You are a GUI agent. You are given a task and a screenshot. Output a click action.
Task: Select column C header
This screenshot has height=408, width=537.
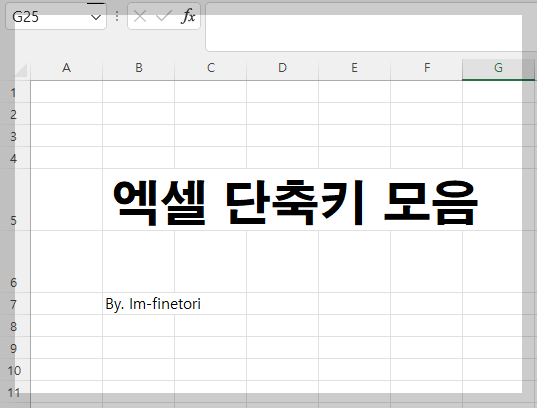coord(211,68)
